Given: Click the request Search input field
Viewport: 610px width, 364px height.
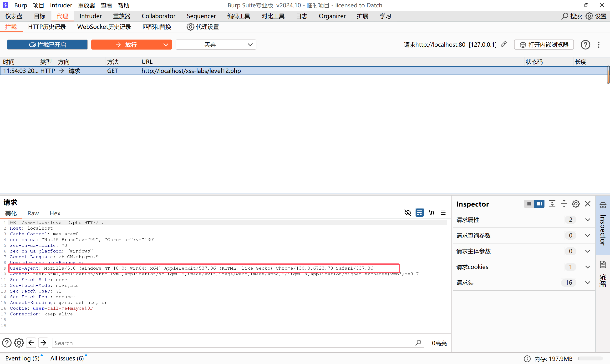Looking at the screenshot, I should click(x=233, y=343).
